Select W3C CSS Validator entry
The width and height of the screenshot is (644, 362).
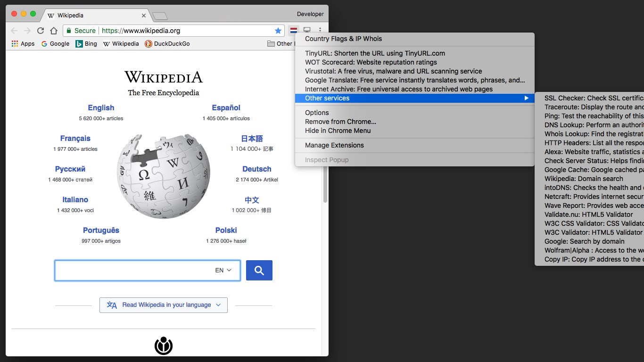coord(589,223)
